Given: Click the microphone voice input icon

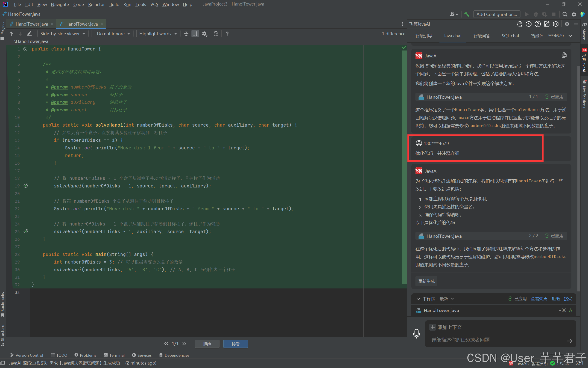Looking at the screenshot, I should pyautogui.click(x=416, y=333).
